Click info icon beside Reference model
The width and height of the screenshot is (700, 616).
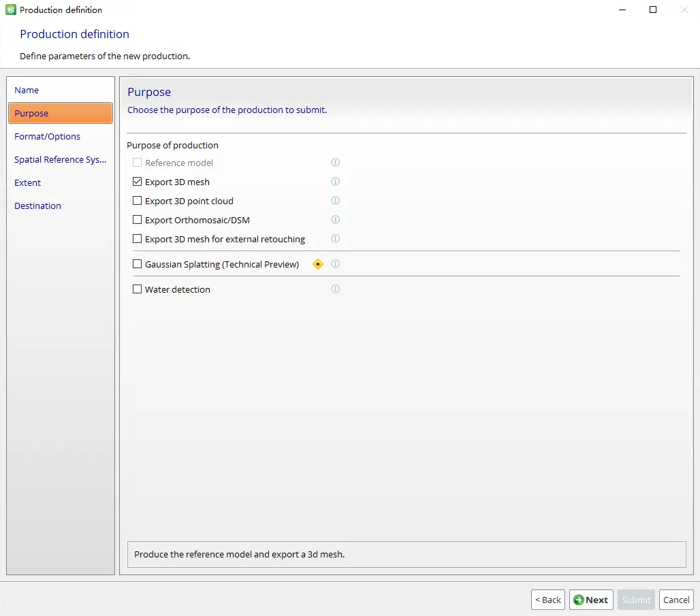coord(335,163)
